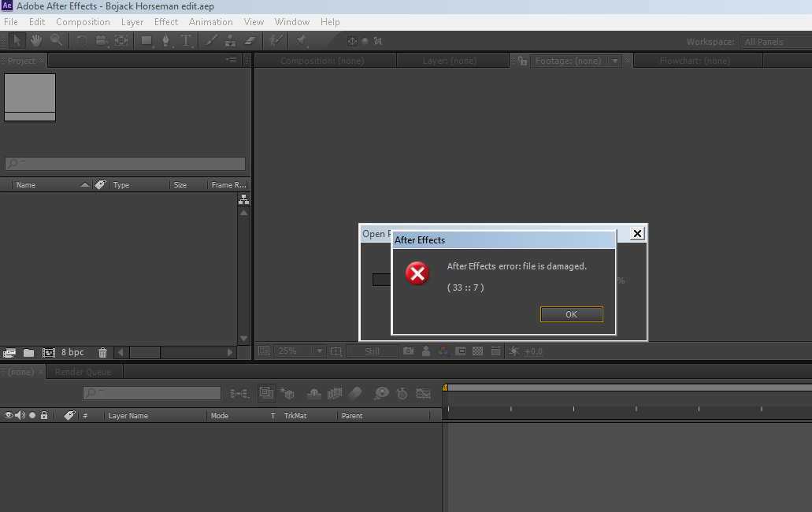
Task: Select the Pen tool
Action: (165, 40)
